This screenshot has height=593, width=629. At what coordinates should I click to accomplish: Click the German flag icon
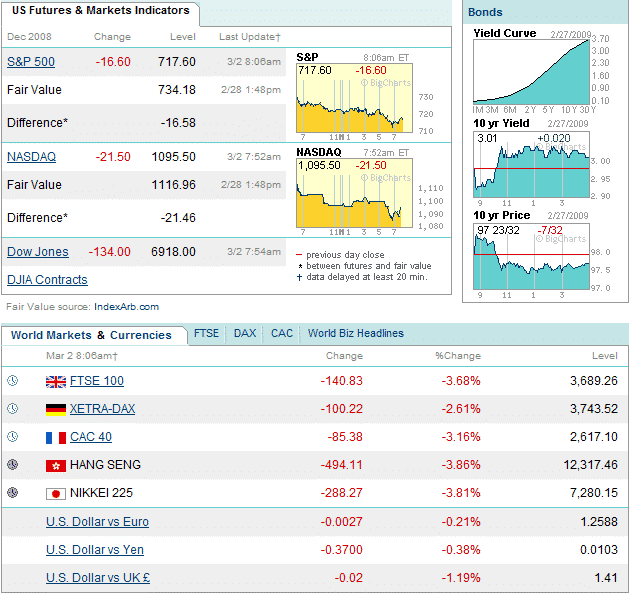(x=55, y=409)
